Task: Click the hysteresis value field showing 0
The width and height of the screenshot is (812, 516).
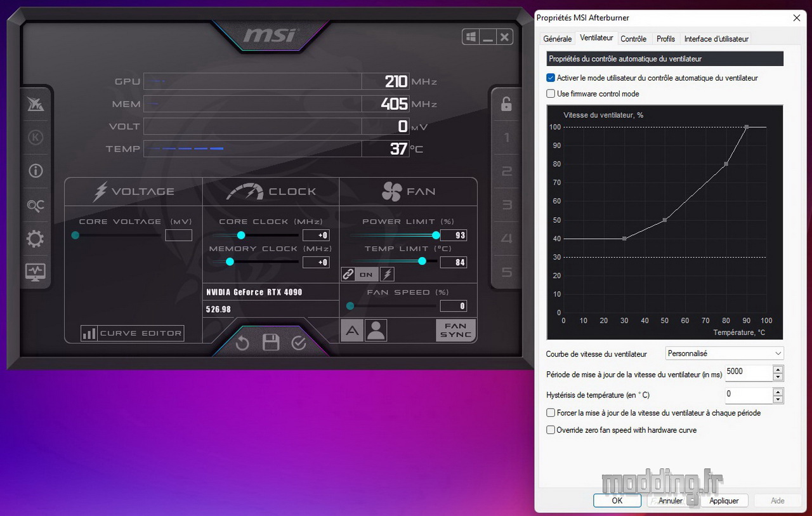Action: tap(749, 395)
